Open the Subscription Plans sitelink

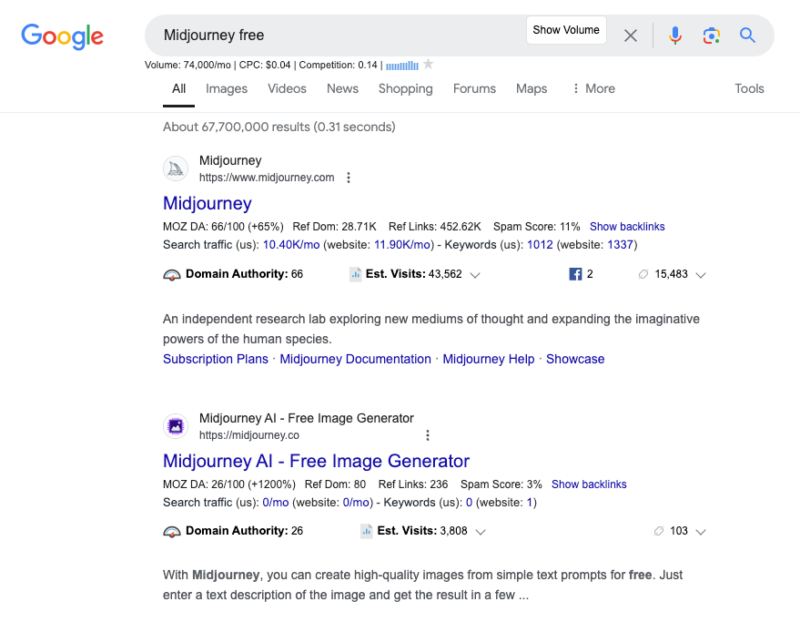(x=215, y=359)
